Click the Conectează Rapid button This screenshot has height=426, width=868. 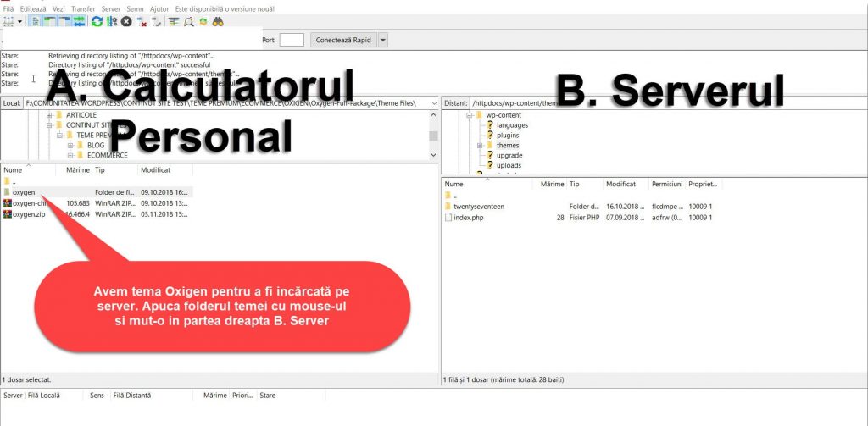[342, 40]
